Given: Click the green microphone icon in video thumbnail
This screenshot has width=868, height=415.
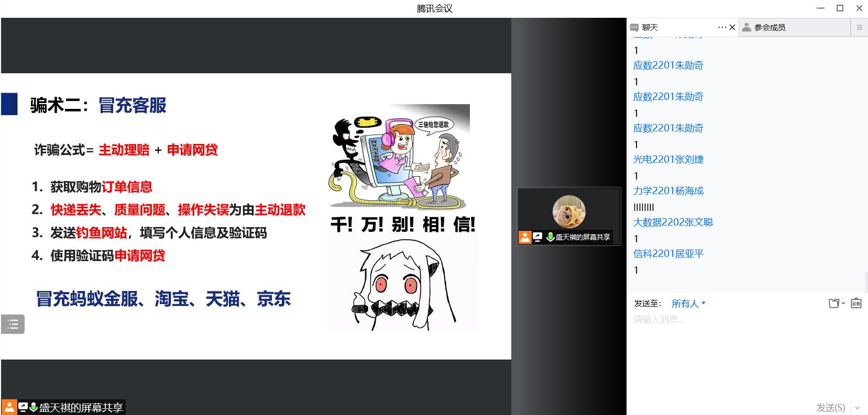Looking at the screenshot, I should pyautogui.click(x=550, y=237).
